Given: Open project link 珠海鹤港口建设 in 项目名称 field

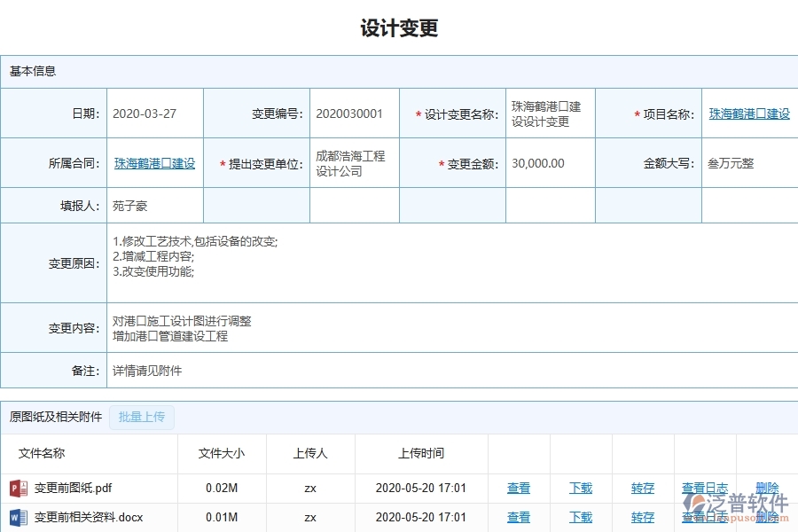Looking at the screenshot, I should 748,113.
